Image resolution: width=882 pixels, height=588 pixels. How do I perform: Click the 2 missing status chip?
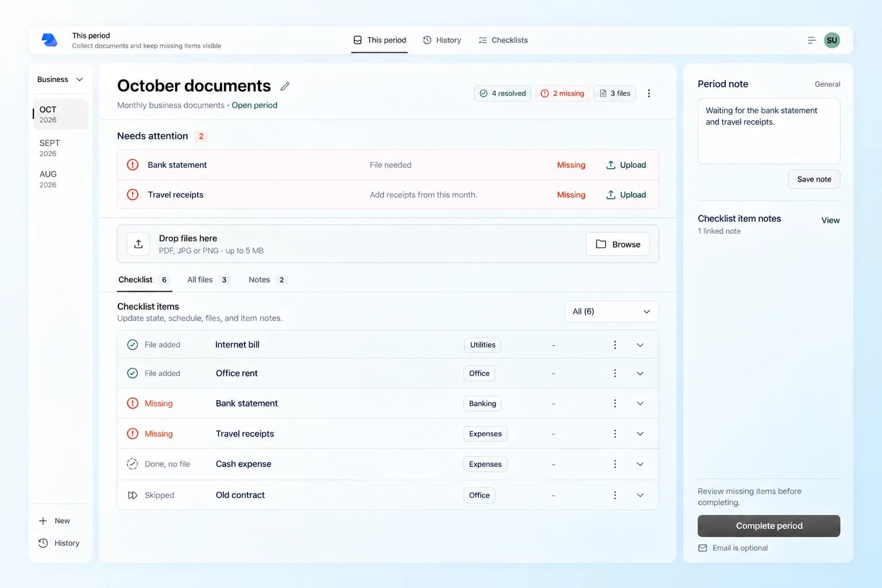(562, 93)
